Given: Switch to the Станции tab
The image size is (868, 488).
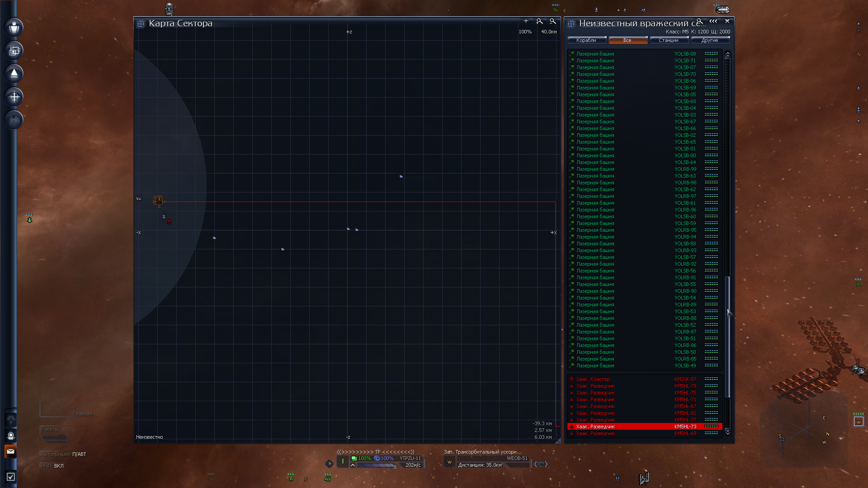Looking at the screenshot, I should coord(669,40).
